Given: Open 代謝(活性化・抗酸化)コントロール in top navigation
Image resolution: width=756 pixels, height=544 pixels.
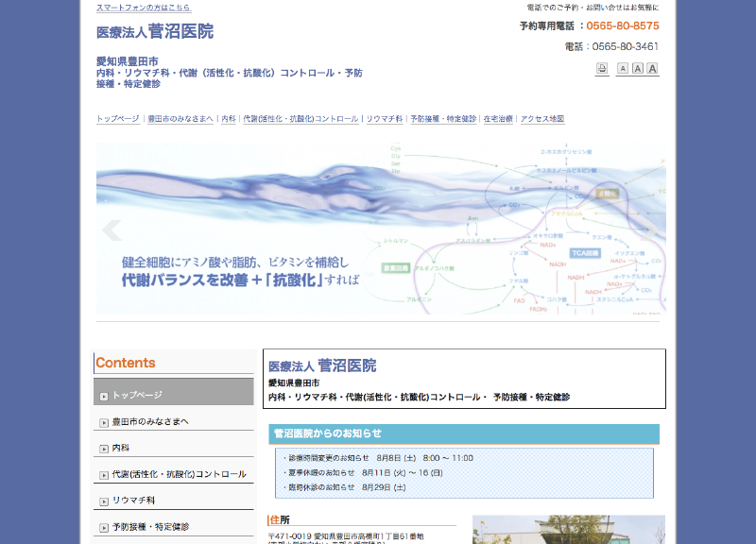Looking at the screenshot, I should 301,119.
